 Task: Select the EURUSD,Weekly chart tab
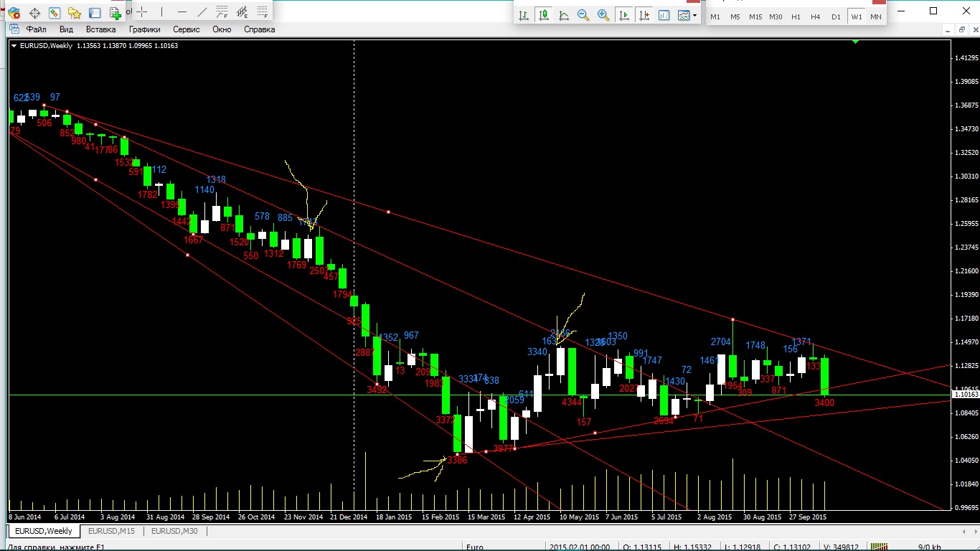(x=44, y=531)
